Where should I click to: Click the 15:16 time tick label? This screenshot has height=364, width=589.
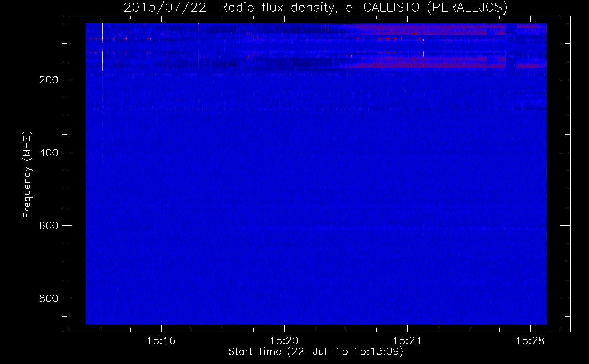(x=161, y=341)
